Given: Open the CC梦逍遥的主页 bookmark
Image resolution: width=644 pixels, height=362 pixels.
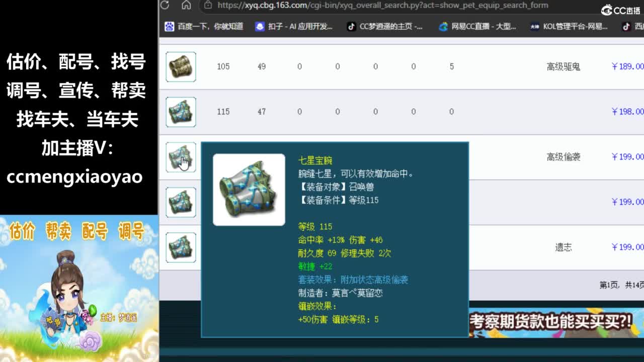Looking at the screenshot, I should pyautogui.click(x=385, y=27).
